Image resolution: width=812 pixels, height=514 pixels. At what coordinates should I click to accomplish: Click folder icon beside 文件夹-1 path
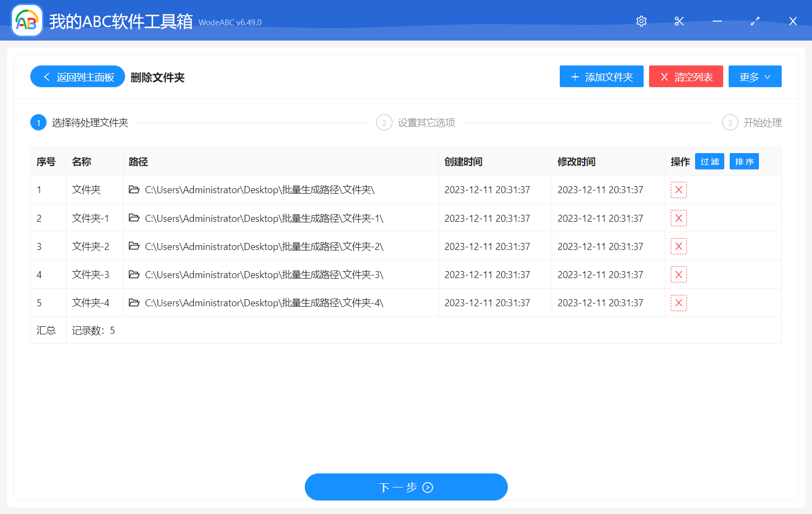click(x=134, y=218)
